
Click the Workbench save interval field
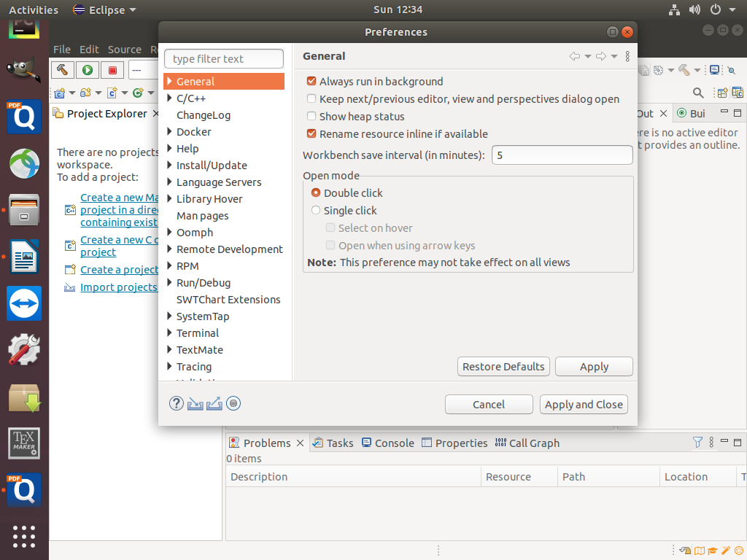tap(562, 155)
